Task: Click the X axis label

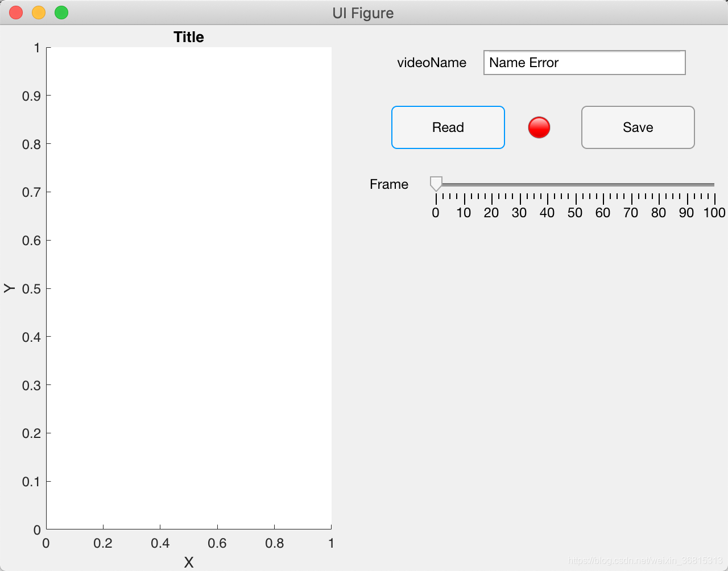Action: (189, 562)
